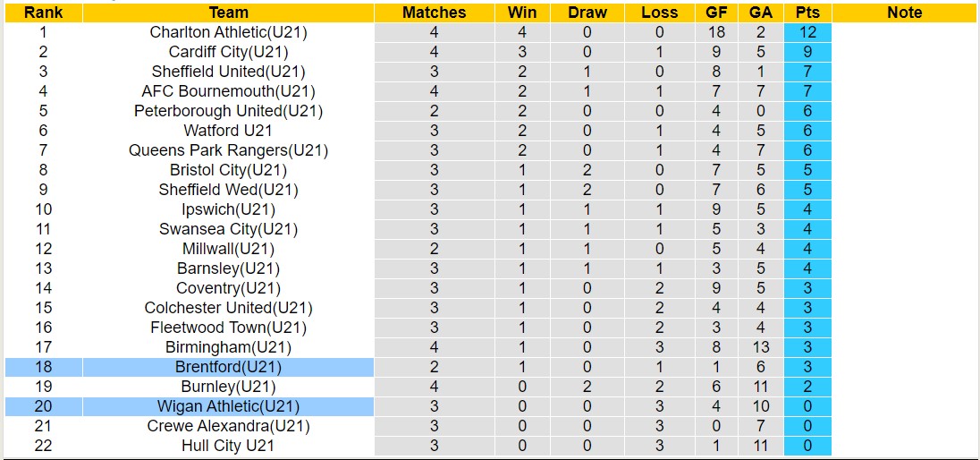Viewport: 980px width, 460px height.
Task: Click the Rank column header
Action: click(43, 13)
